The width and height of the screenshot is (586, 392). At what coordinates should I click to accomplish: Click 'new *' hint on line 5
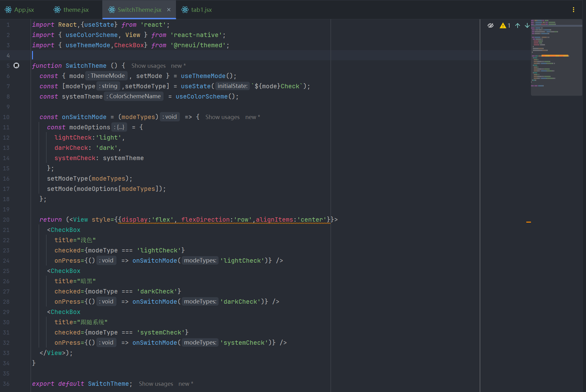pyautogui.click(x=178, y=66)
